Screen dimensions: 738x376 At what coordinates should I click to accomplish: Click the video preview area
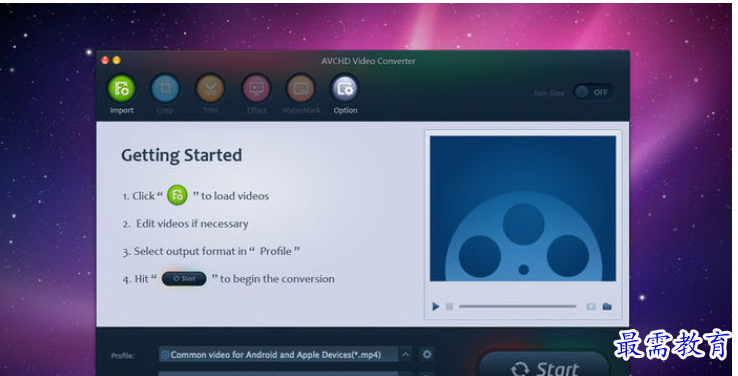tap(523, 208)
